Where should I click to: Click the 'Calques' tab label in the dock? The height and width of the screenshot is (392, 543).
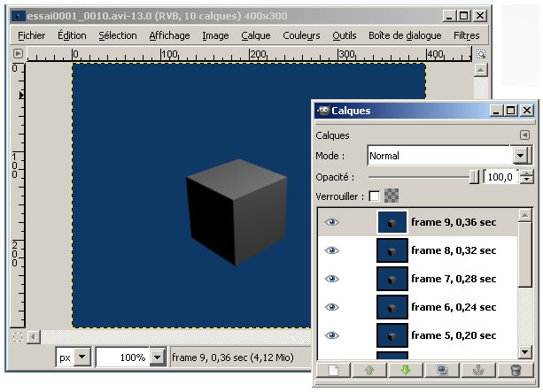[x=332, y=135]
